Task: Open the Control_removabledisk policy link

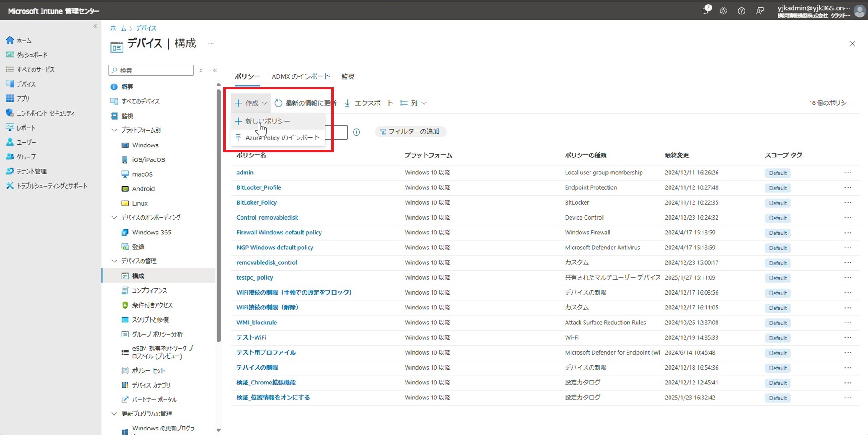Action: coord(267,217)
